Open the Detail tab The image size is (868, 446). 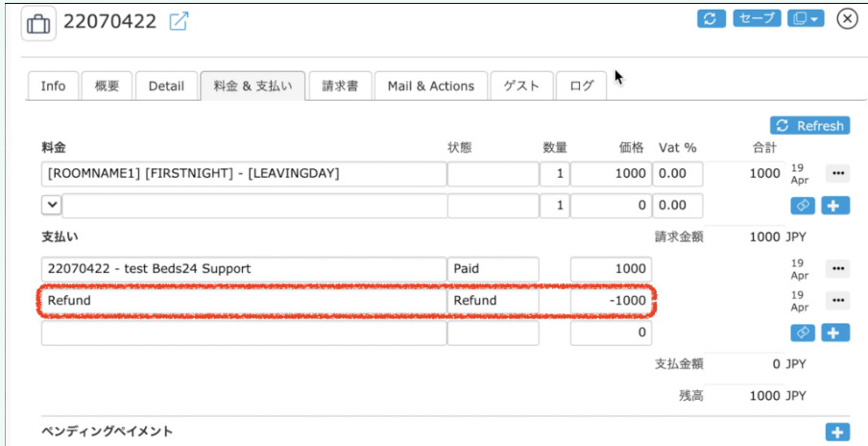[x=166, y=86]
